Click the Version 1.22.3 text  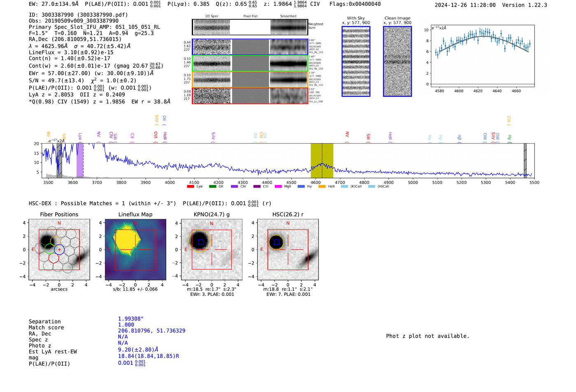pyautogui.click(x=525, y=5)
